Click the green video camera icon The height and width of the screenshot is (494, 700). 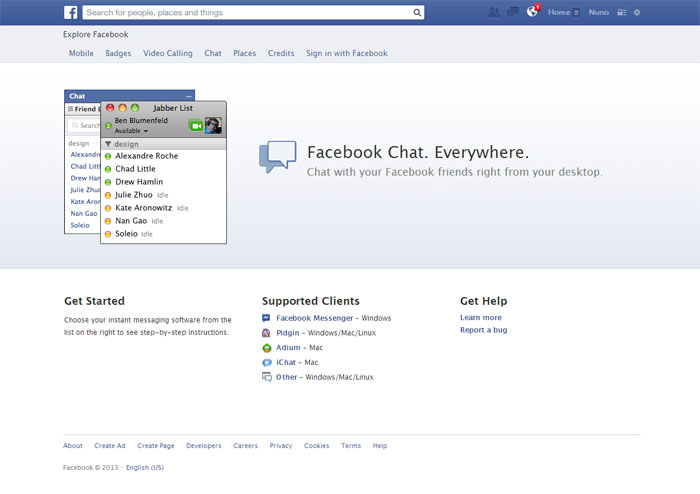[x=195, y=125]
